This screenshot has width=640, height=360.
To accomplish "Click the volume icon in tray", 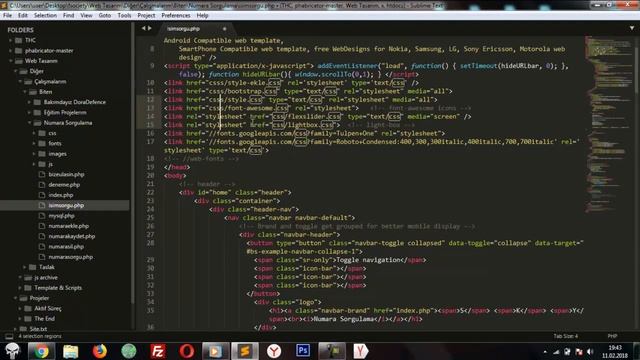I will coord(590,352).
